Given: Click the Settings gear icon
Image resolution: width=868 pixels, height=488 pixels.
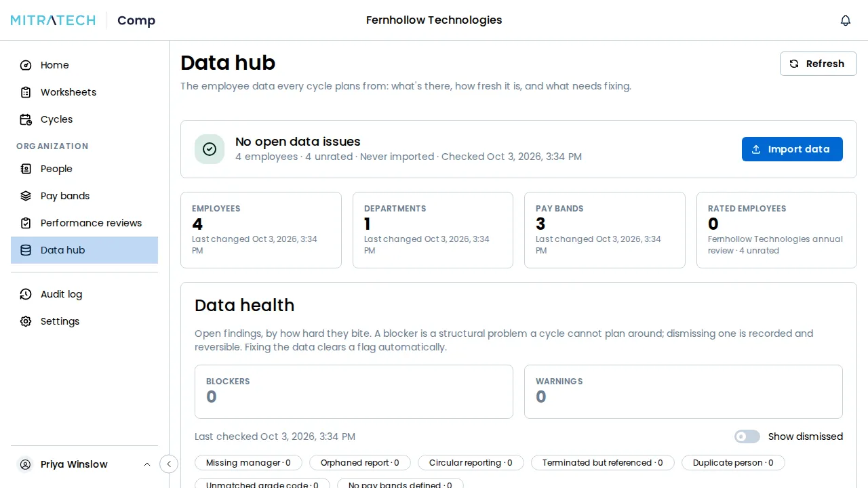Looking at the screenshot, I should 26,321.
